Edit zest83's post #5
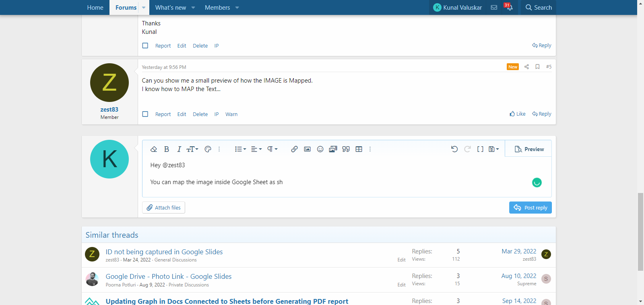Screen dimensions: 644x305 coord(182,114)
